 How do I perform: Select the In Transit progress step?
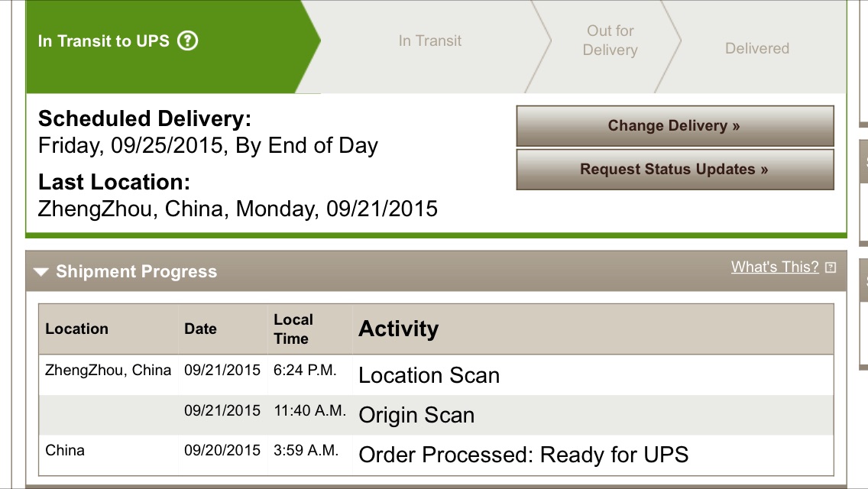pos(429,40)
